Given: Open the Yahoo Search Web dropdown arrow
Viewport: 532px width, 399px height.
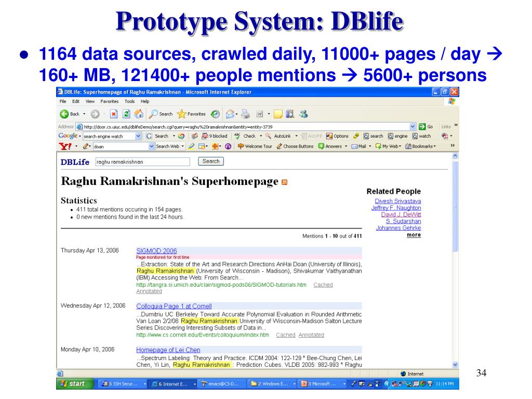Looking at the screenshot, I should tap(182, 146).
